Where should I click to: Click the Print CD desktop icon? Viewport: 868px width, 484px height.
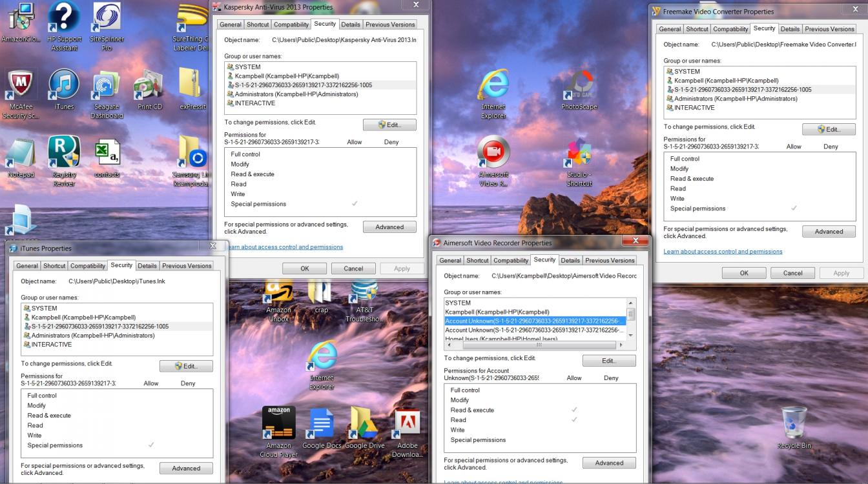pos(150,90)
